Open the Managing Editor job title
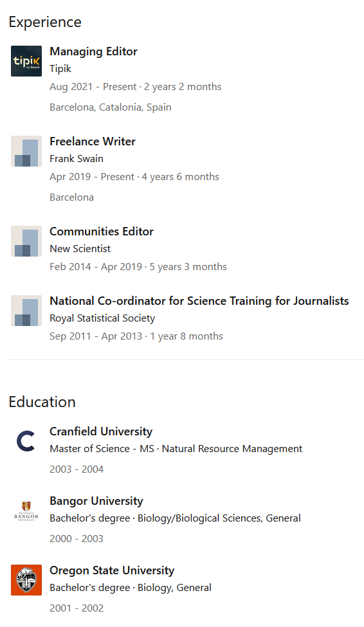Image resolution: width=364 pixels, height=627 pixels. click(x=93, y=51)
